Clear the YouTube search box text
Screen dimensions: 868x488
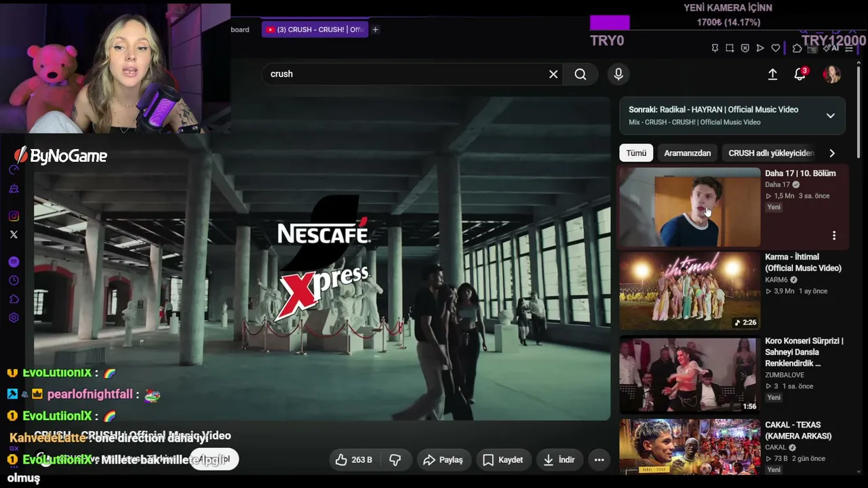click(x=553, y=74)
